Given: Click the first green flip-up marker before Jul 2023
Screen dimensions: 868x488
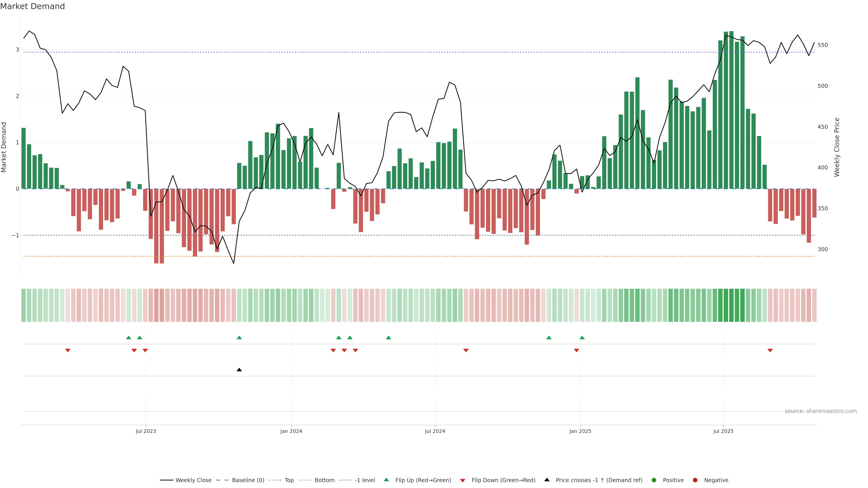Looking at the screenshot, I should [128, 338].
